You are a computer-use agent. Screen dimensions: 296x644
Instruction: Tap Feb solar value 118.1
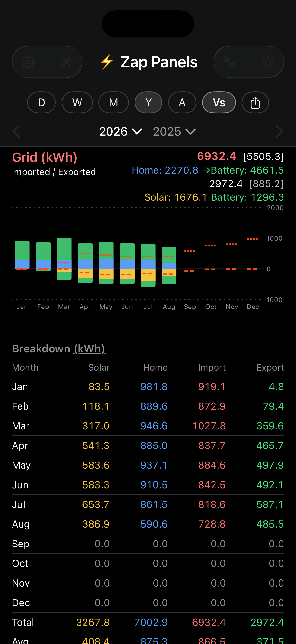(96, 406)
